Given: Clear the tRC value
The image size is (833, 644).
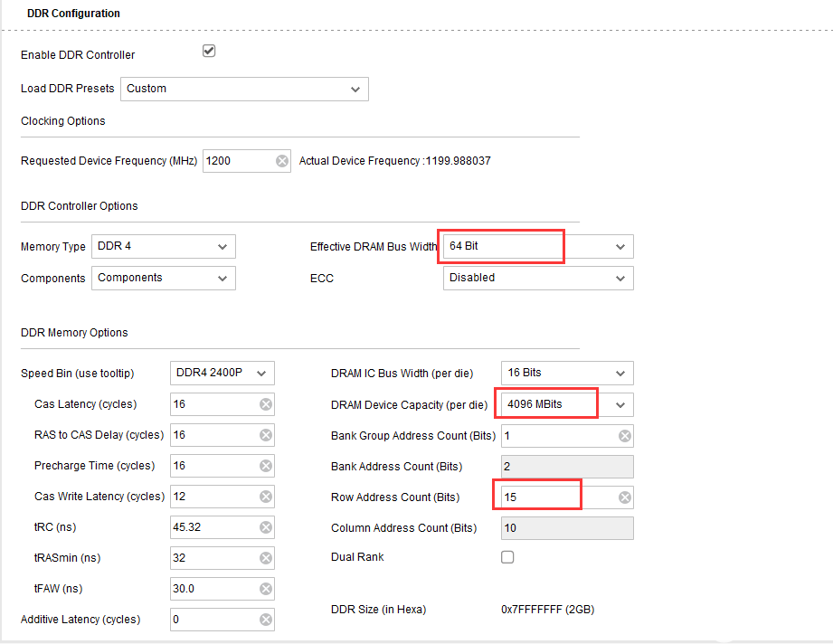Looking at the screenshot, I should coord(266,527).
